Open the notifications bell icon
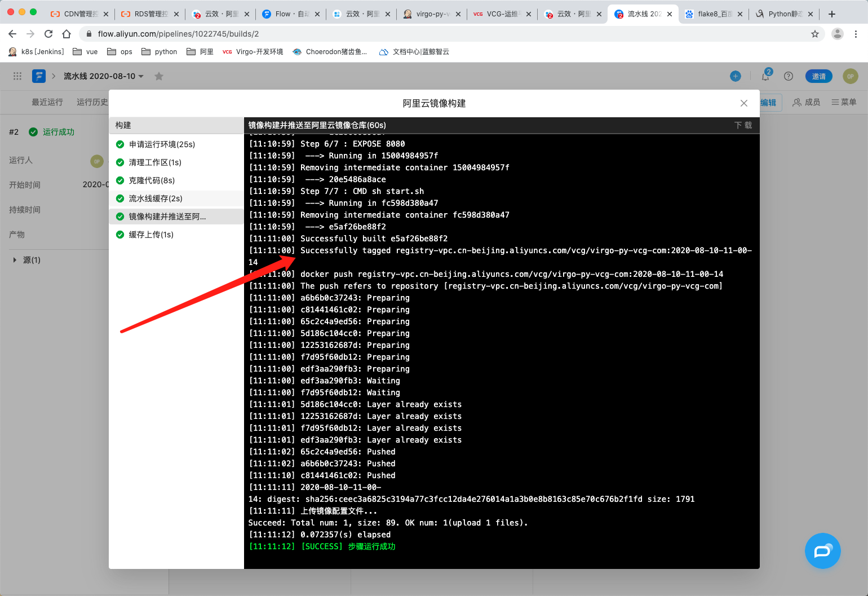868x596 pixels. [765, 76]
